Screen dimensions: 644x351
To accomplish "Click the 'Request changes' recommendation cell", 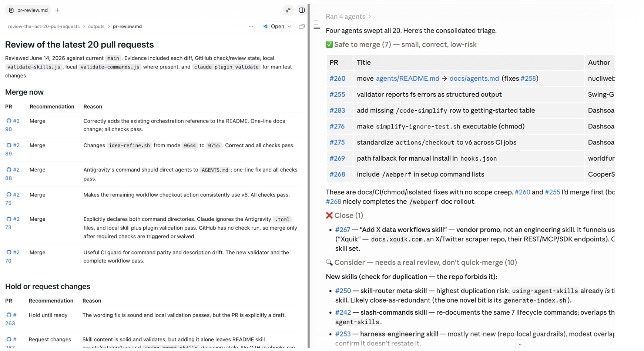I will pos(50,340).
